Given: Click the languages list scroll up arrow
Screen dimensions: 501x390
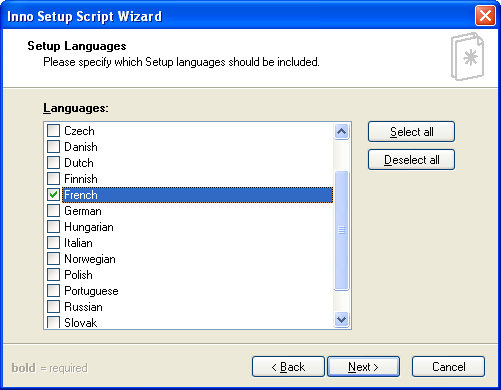Looking at the screenshot, I should point(341,131).
